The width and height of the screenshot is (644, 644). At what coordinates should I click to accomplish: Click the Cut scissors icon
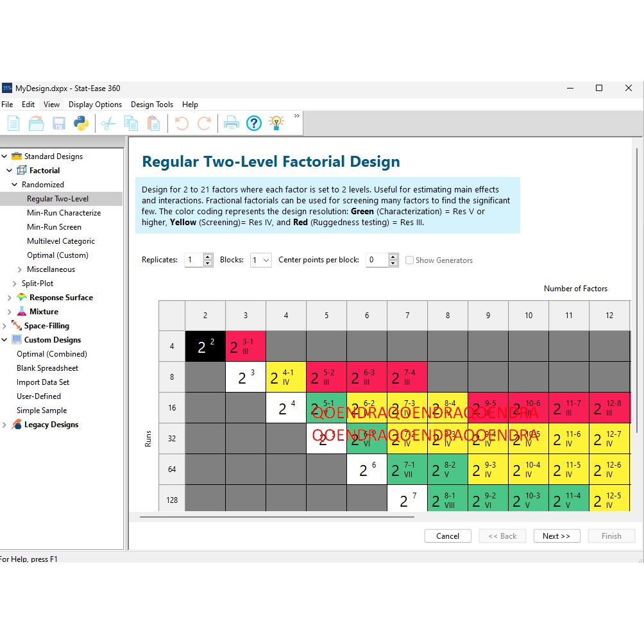click(108, 123)
